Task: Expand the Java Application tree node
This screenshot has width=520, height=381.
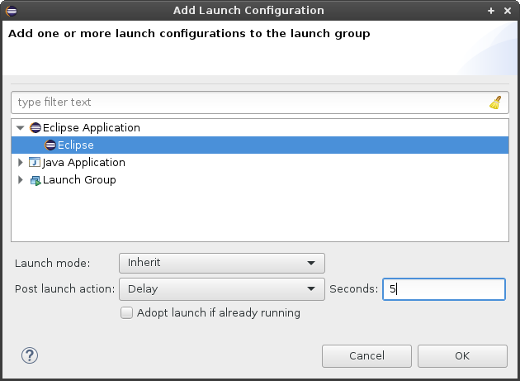Action: tap(20, 162)
